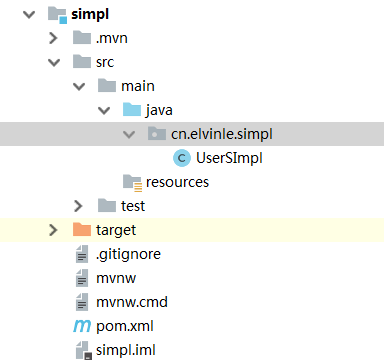Click the .gitignore file icon
Screen dimensions: 384x361
tap(82, 254)
